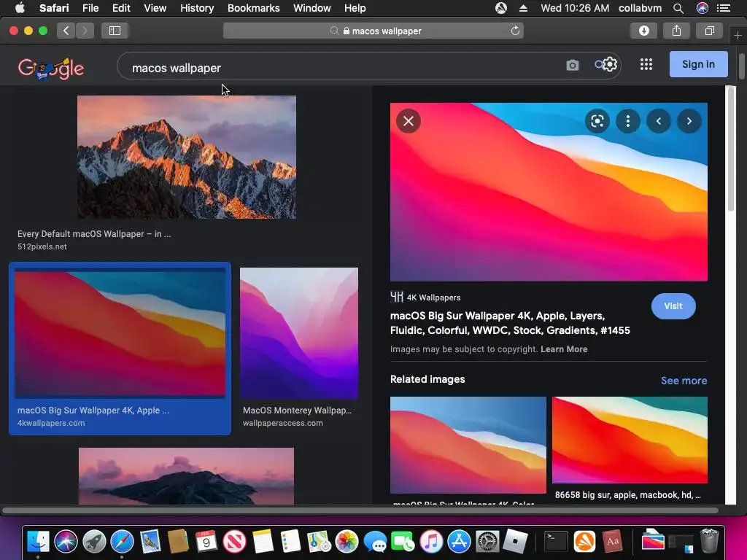Open the three-dot menu on preview image
This screenshot has height=560, width=747.
click(x=628, y=121)
